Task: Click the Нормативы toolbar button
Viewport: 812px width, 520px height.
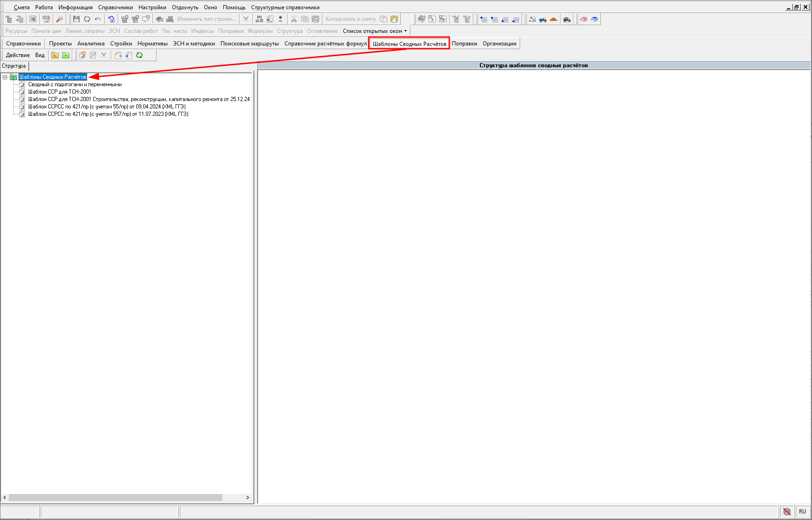Action: (x=152, y=44)
